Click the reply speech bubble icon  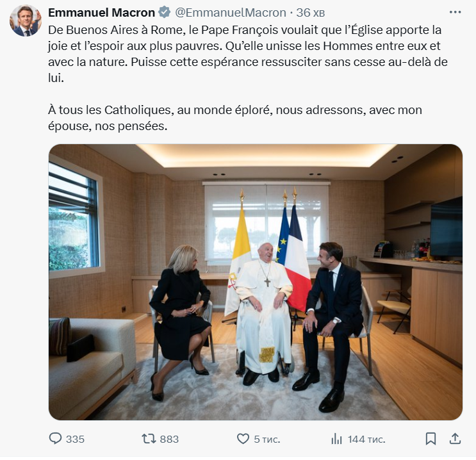point(55,439)
